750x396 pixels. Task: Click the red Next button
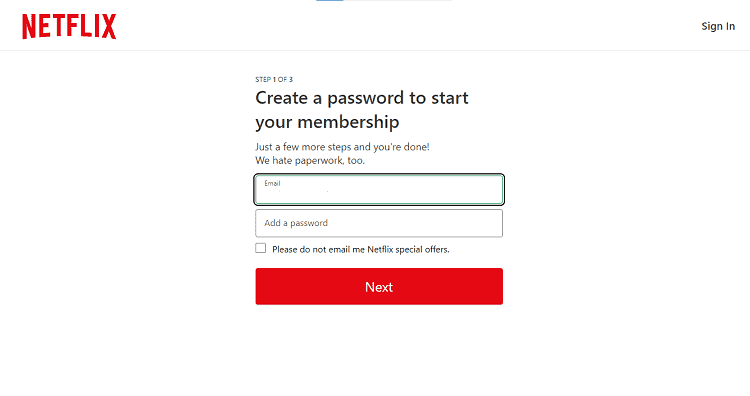[379, 286]
